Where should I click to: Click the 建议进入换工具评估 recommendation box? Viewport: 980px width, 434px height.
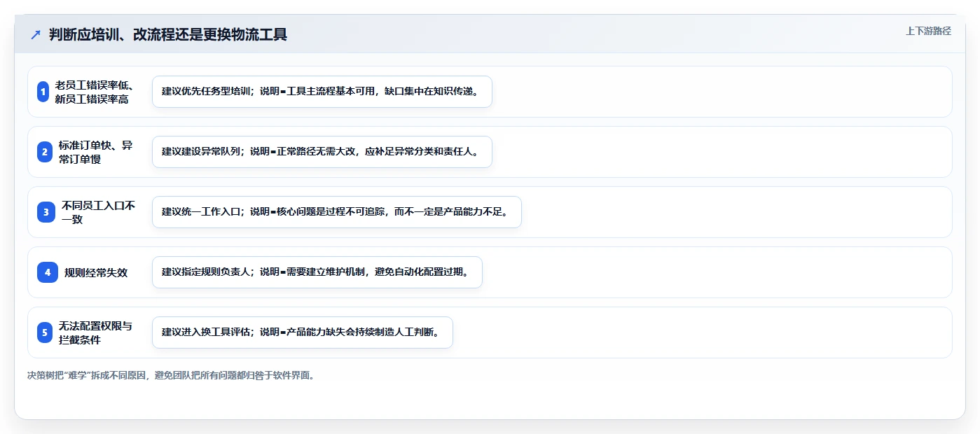[x=303, y=332]
